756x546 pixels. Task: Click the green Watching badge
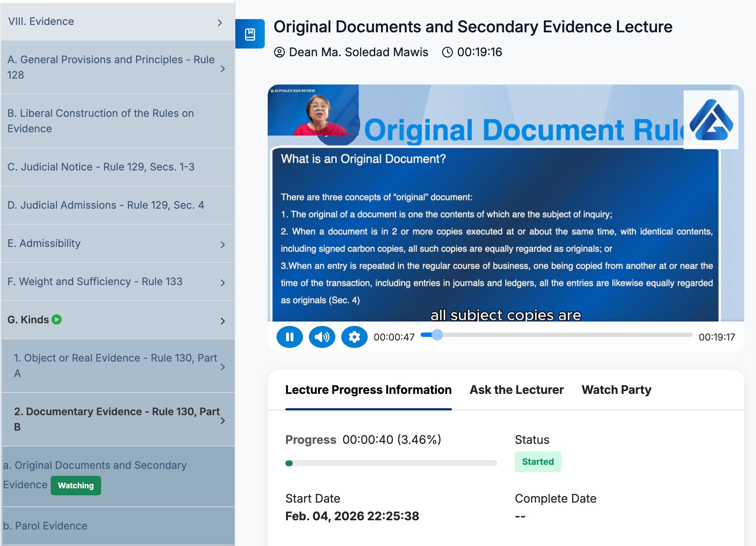point(76,485)
